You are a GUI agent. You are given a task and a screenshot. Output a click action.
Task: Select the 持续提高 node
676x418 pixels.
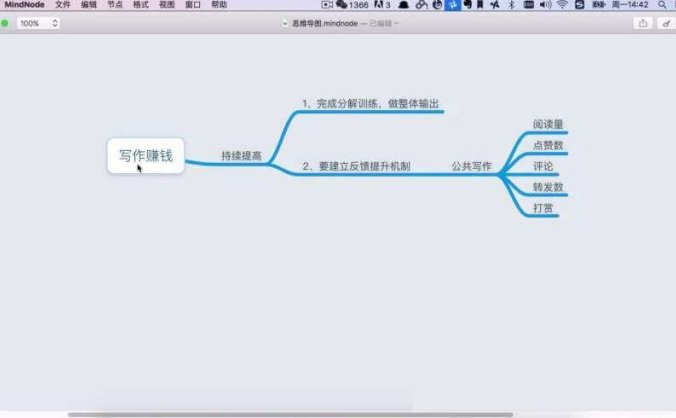(241, 156)
